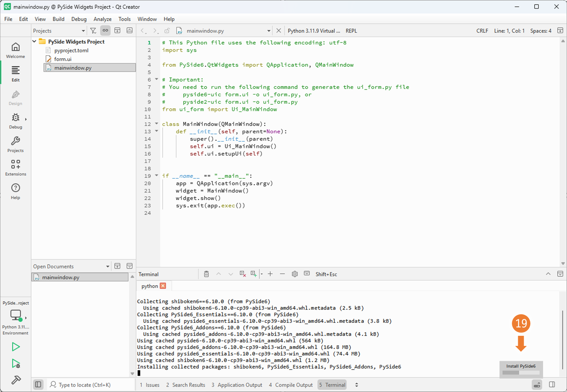The width and height of the screenshot is (567, 392).
Task: Split the editor view
Action: point(560,31)
